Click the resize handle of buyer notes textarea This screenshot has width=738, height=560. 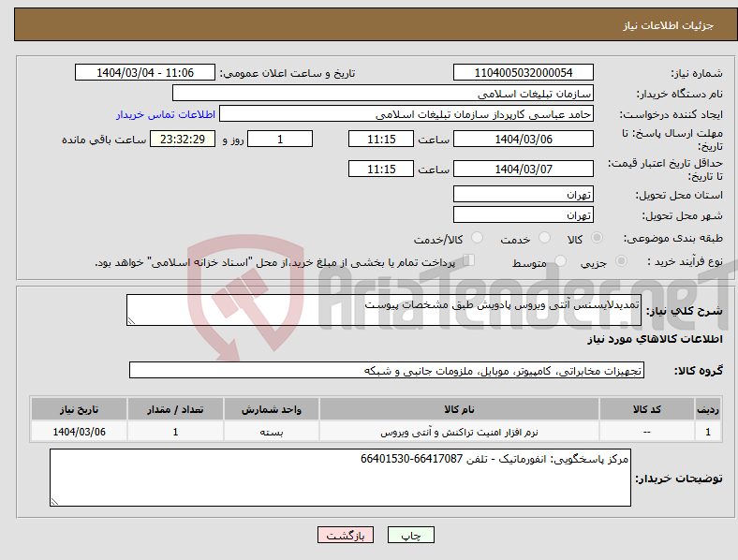(54, 502)
